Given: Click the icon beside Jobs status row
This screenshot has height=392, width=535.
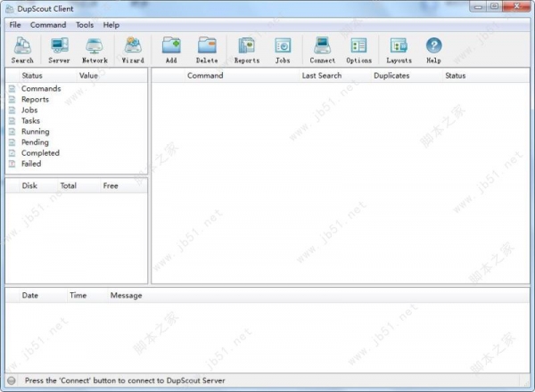Looking at the screenshot, I should [x=12, y=110].
